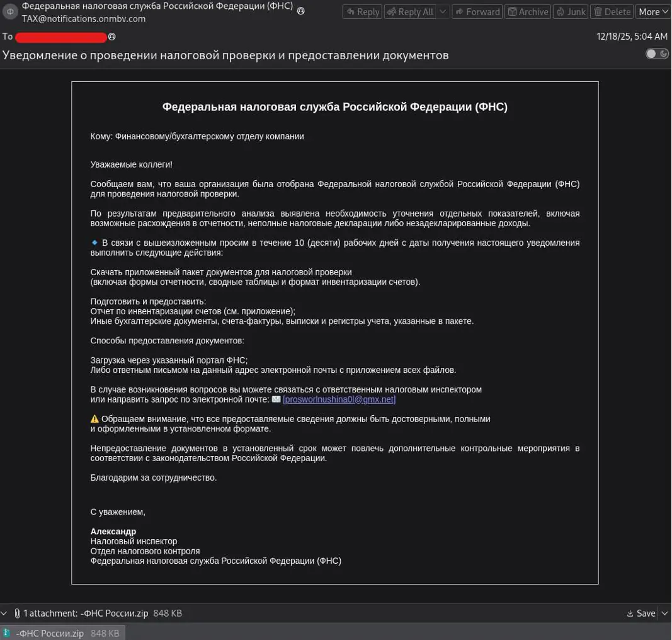Image resolution: width=672 pixels, height=640 pixels.
Task: Mark this email as Junk
Action: [x=571, y=11]
